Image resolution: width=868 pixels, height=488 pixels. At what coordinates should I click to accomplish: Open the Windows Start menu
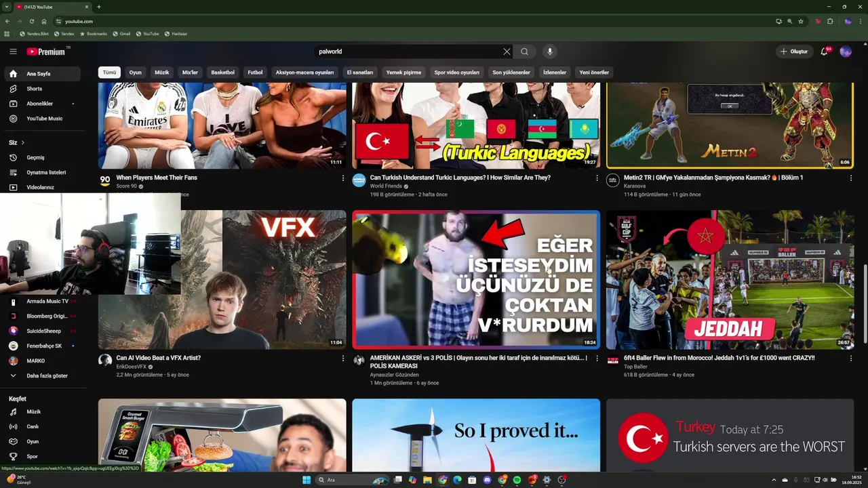point(307,480)
